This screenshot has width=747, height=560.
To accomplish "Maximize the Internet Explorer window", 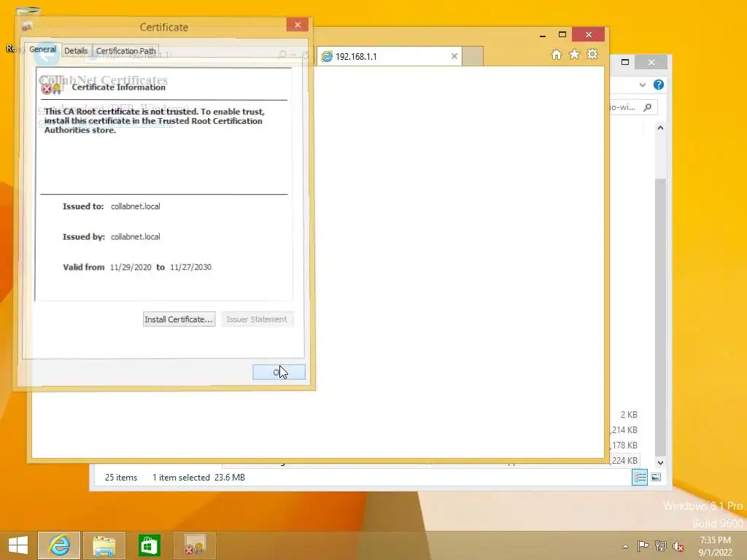I will point(562,35).
